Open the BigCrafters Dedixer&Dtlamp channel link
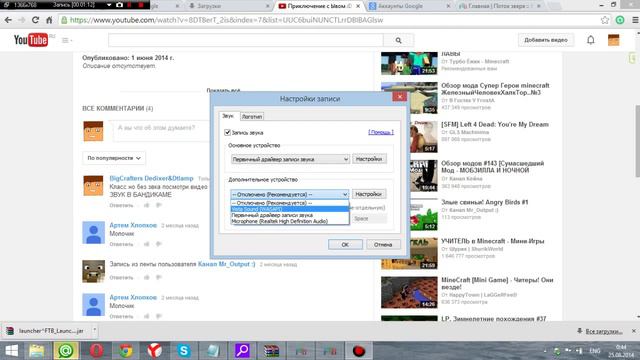 point(151,178)
